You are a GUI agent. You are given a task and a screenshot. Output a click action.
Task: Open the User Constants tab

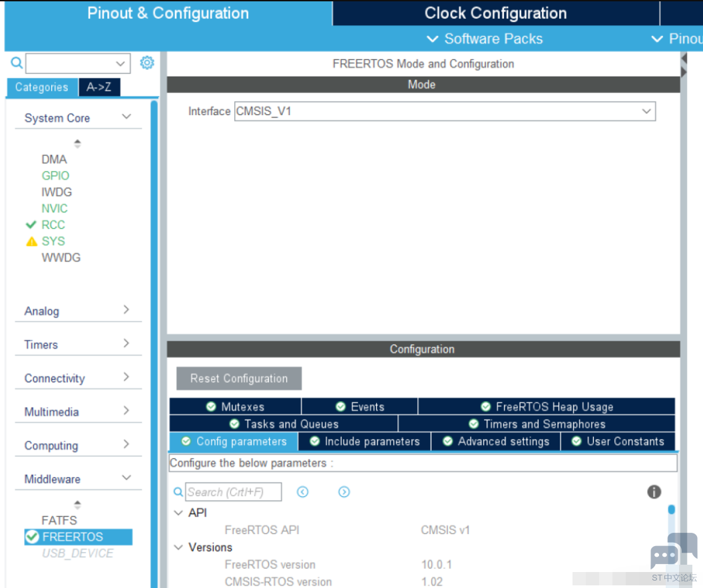coord(618,442)
